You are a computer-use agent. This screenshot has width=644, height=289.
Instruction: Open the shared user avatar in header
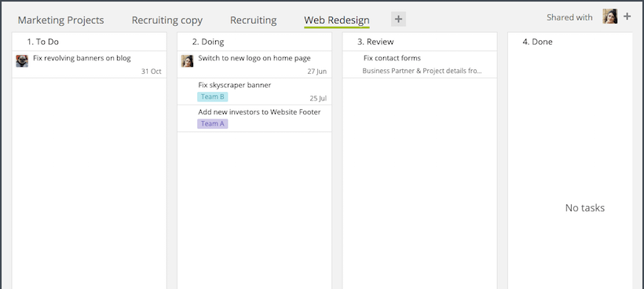click(610, 16)
